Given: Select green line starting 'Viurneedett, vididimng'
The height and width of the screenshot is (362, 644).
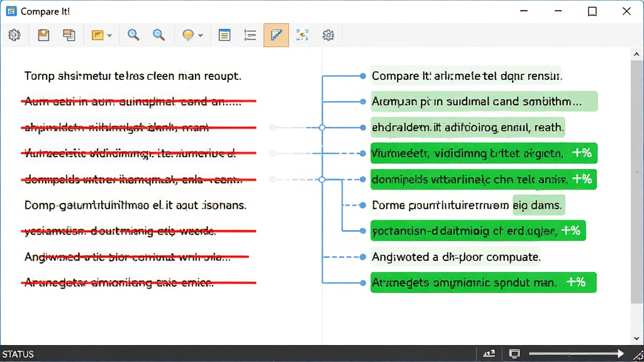Looking at the screenshot, I should [x=484, y=153].
